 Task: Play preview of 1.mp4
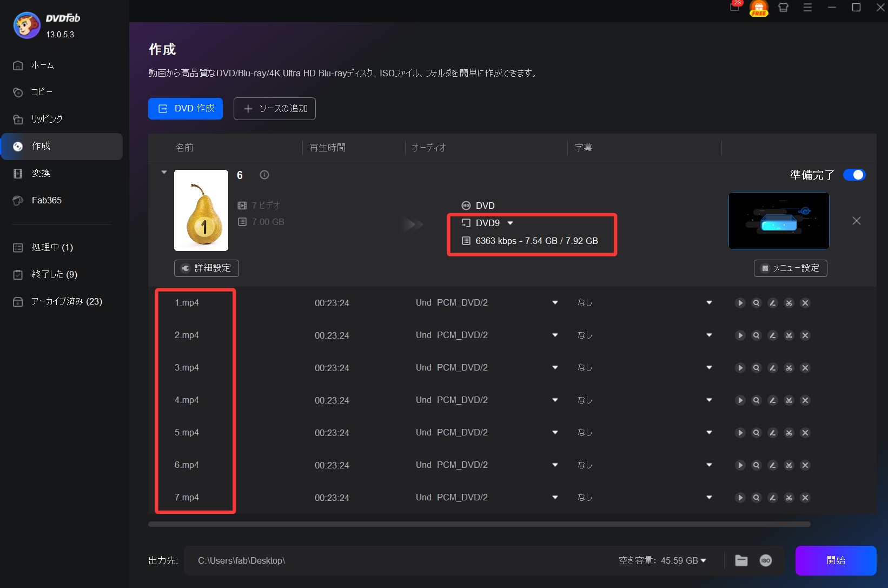click(740, 303)
